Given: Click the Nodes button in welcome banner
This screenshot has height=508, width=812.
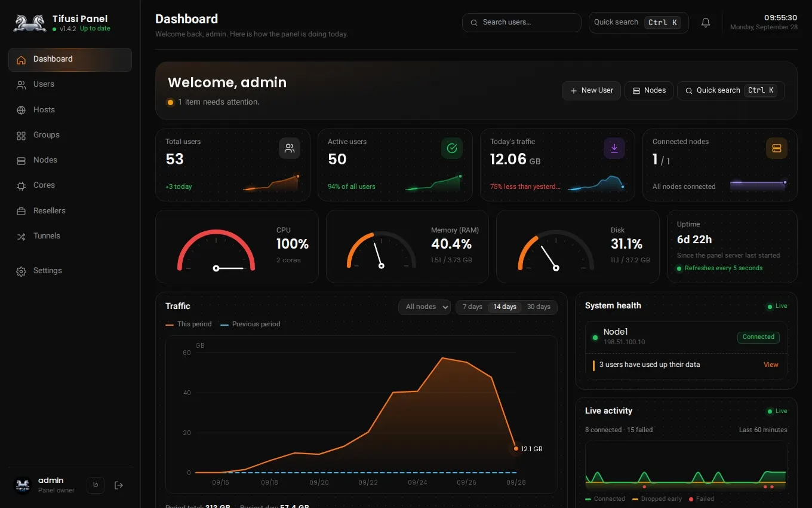Looking at the screenshot, I should [x=649, y=91].
